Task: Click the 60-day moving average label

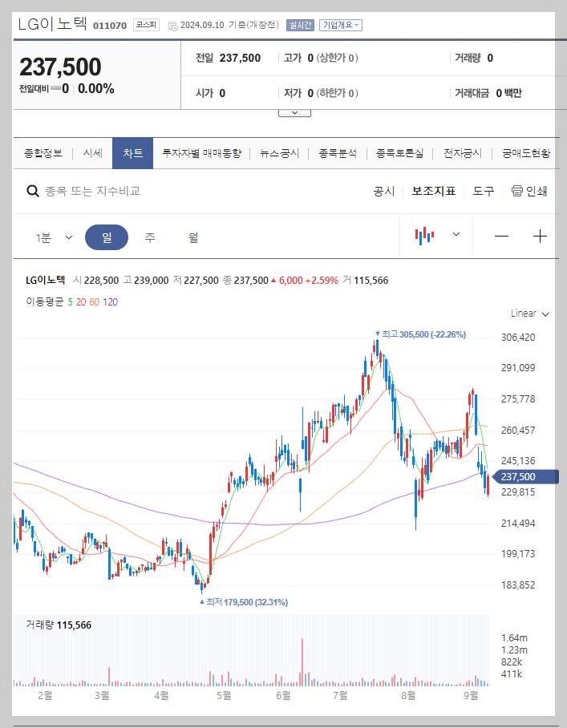Action: point(95,301)
